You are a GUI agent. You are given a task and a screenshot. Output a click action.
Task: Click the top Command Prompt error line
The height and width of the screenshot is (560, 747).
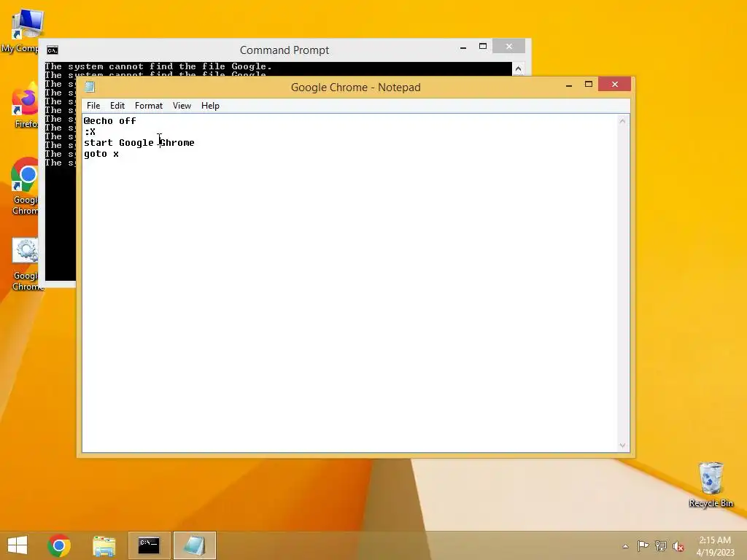pos(158,66)
